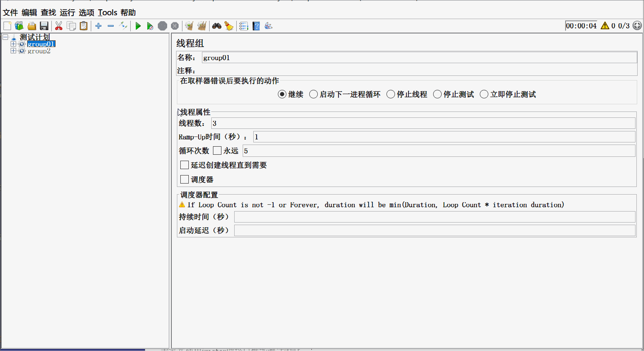Start the test with the green play icon
This screenshot has height=351, width=644.
pyautogui.click(x=138, y=26)
